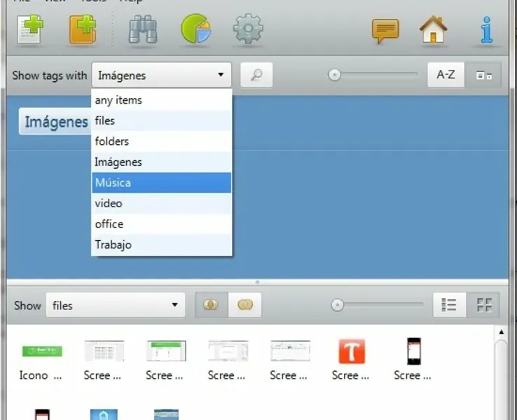The image size is (517, 420).
Task: Open the Show files combo box
Action: pyautogui.click(x=116, y=305)
